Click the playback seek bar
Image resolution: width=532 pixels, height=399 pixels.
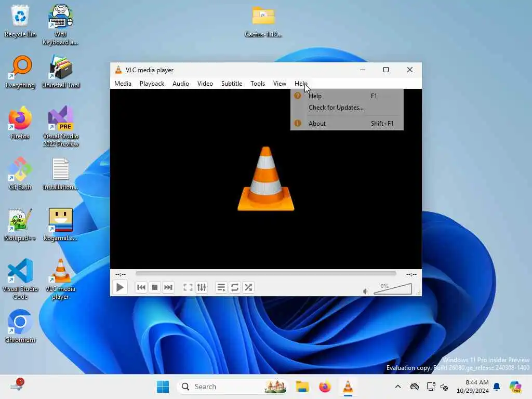(x=265, y=273)
